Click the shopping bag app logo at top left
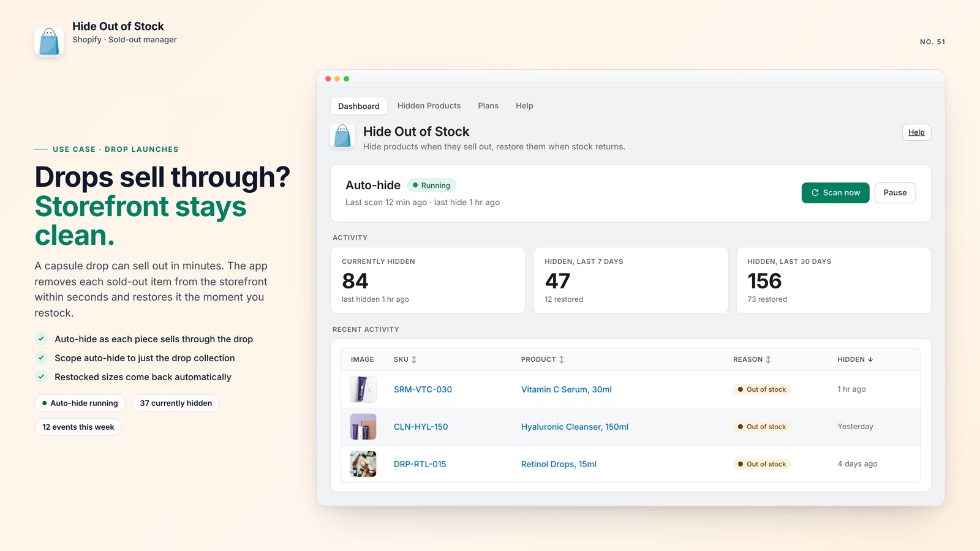Screen dimensions: 980x551 tap(49, 42)
